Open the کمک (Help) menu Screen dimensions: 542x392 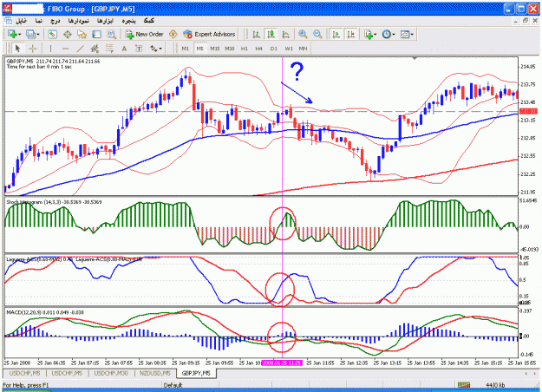coord(148,21)
